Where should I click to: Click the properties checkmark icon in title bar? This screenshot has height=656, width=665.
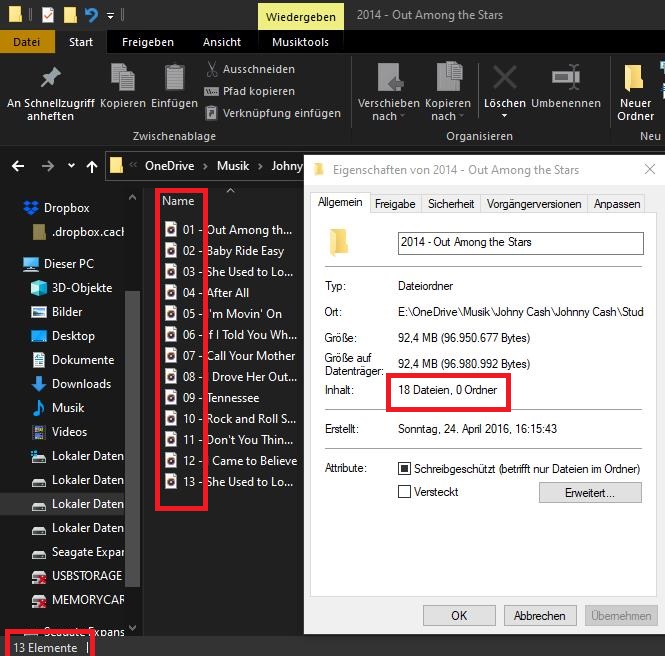(x=48, y=15)
